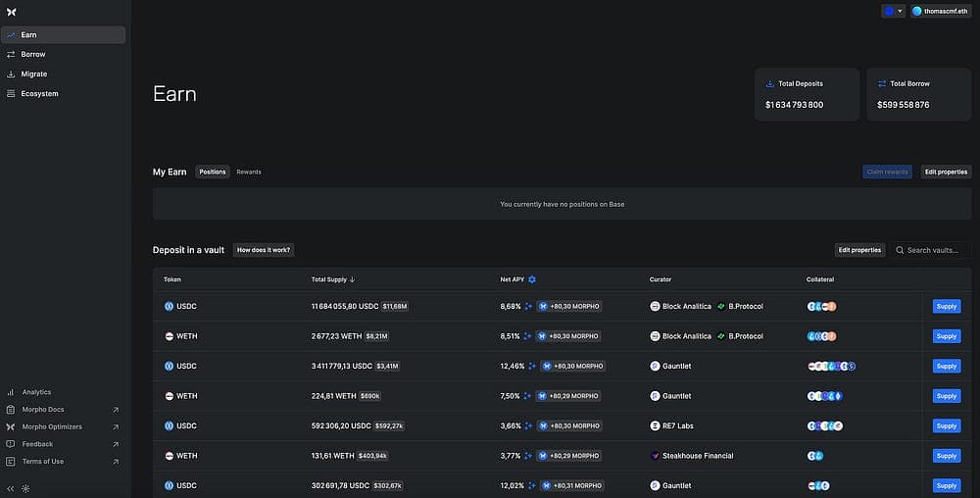Open Morpho Optimizers external link
The width and height of the screenshot is (980, 498).
pos(63,426)
